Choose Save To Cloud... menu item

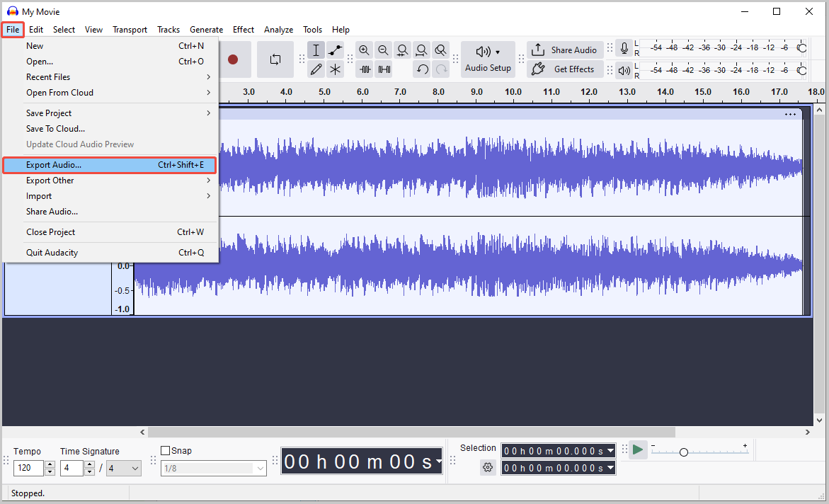pyautogui.click(x=110, y=129)
